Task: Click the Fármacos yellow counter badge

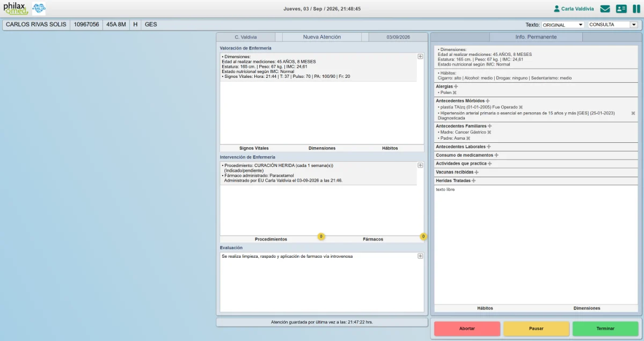Action: click(423, 236)
